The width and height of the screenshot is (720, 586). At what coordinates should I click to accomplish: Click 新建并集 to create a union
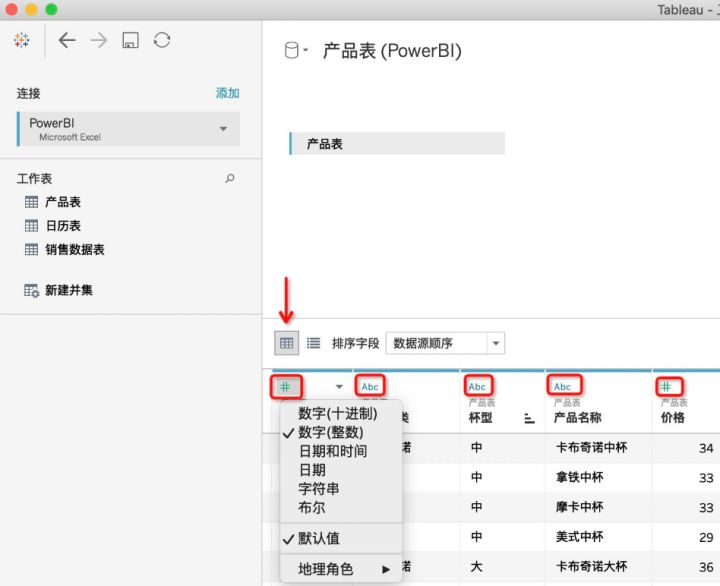(72, 290)
